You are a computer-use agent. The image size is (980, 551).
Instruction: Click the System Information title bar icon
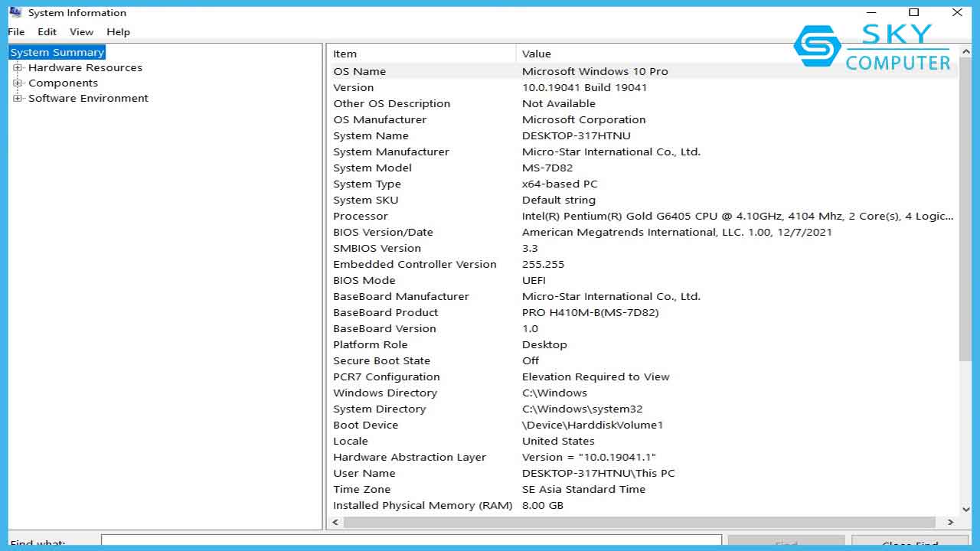tap(15, 12)
